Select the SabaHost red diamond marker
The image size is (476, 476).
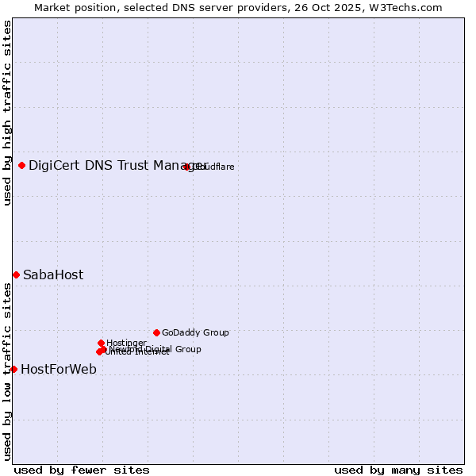16,274
